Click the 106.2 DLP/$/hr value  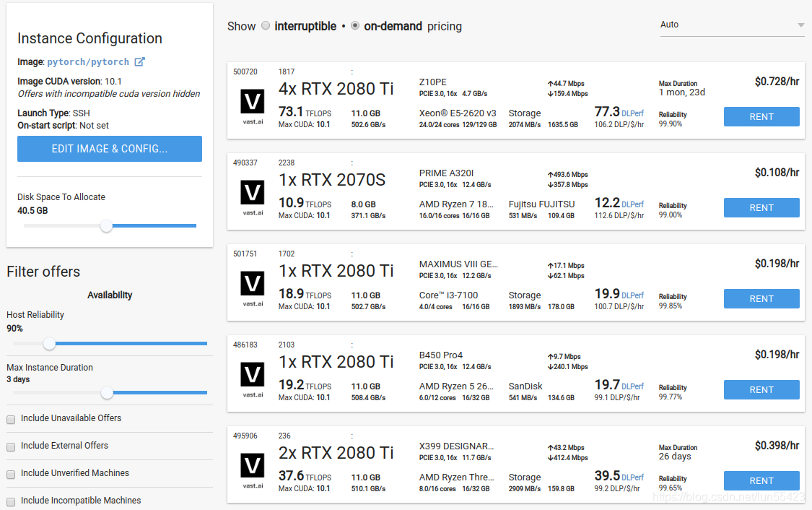click(619, 124)
